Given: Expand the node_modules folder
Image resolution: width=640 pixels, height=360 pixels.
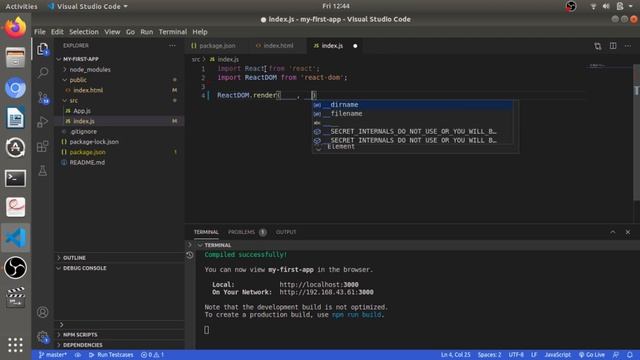Looking at the screenshot, I should tap(118, 70).
